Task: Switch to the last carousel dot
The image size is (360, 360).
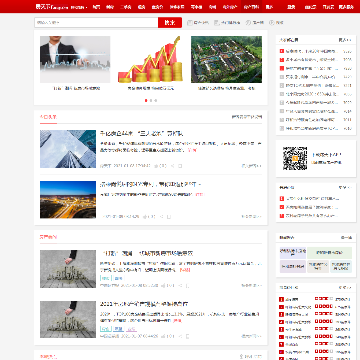Action: [156, 100]
